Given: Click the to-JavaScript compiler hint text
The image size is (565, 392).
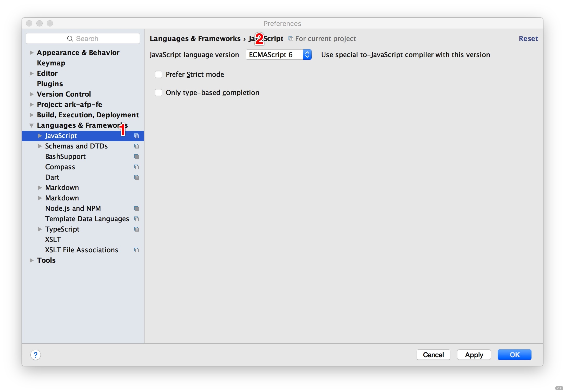Looking at the screenshot, I should coord(405,55).
